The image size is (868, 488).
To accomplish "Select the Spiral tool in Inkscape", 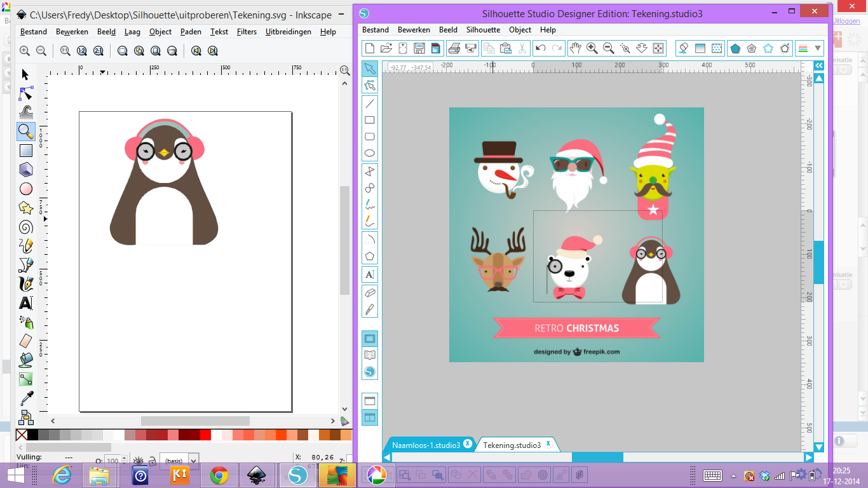I will coord(25,227).
